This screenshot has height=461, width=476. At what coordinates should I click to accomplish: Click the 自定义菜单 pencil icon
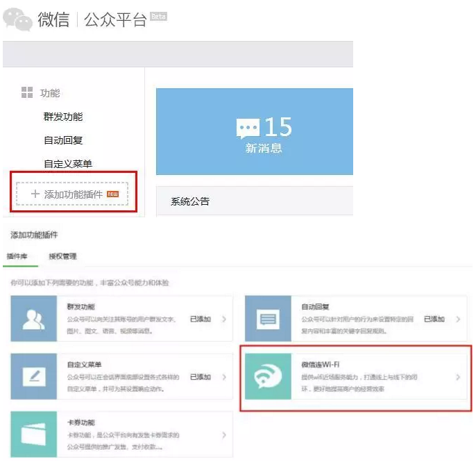click(34, 376)
